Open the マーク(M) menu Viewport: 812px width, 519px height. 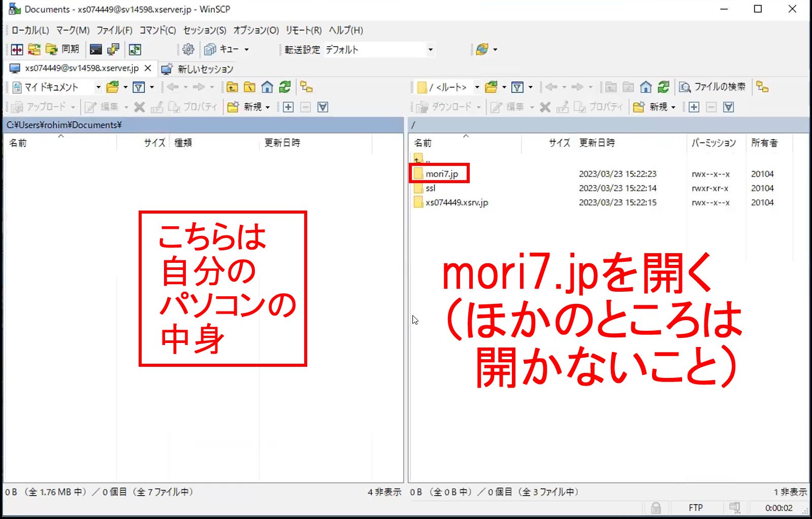tap(73, 30)
